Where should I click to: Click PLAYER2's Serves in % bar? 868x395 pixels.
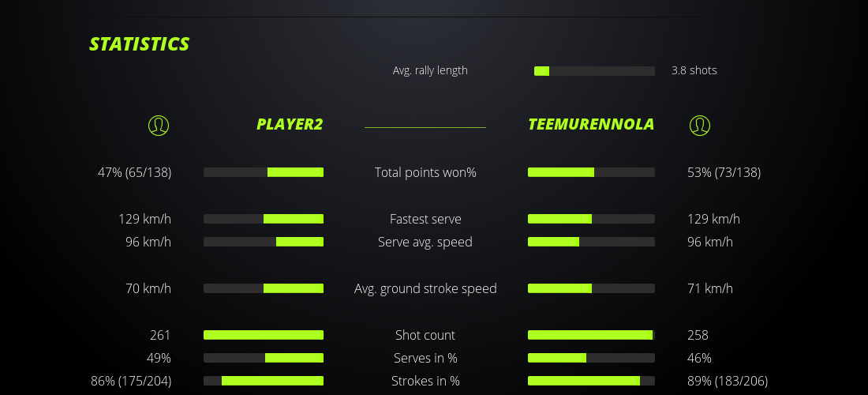pyautogui.click(x=264, y=358)
